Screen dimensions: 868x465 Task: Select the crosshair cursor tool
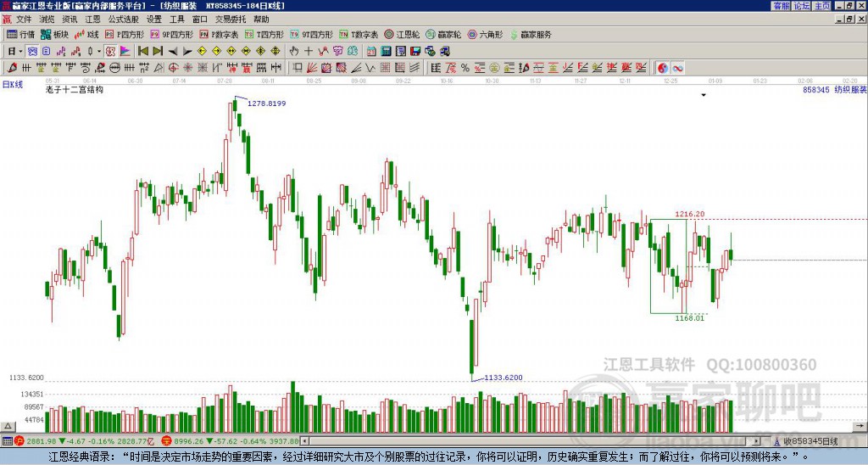(x=309, y=51)
